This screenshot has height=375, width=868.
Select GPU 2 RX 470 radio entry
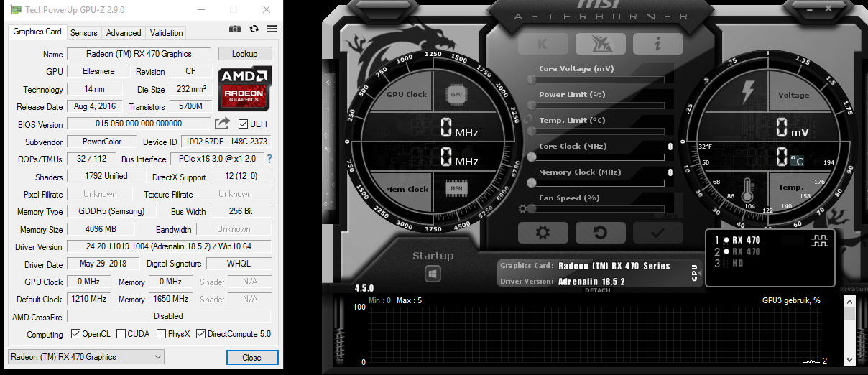point(738,252)
